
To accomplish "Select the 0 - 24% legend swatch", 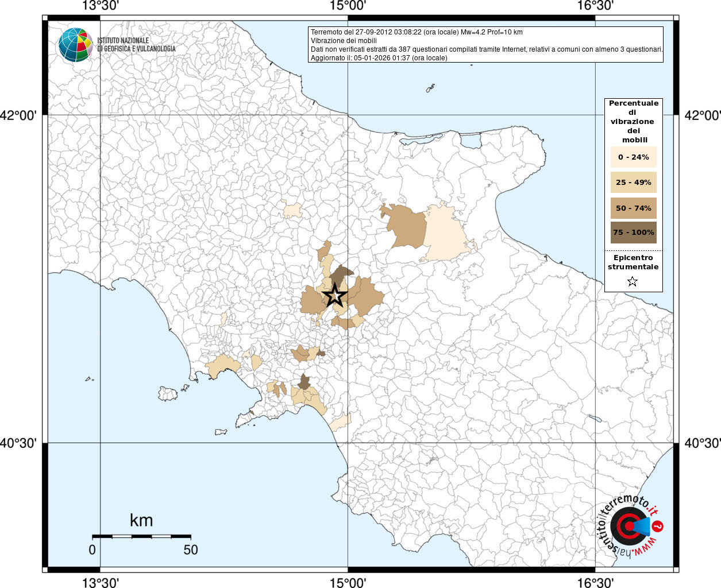I will click(633, 157).
